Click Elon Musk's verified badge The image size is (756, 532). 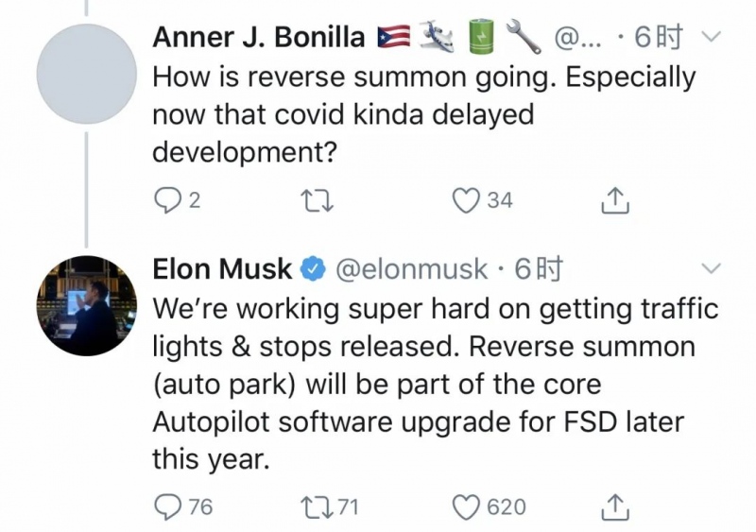click(313, 270)
